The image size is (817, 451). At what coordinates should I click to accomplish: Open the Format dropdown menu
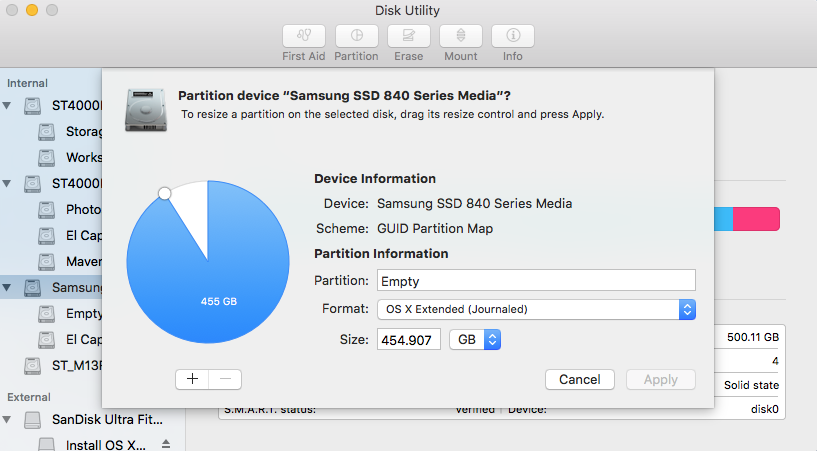coord(536,309)
